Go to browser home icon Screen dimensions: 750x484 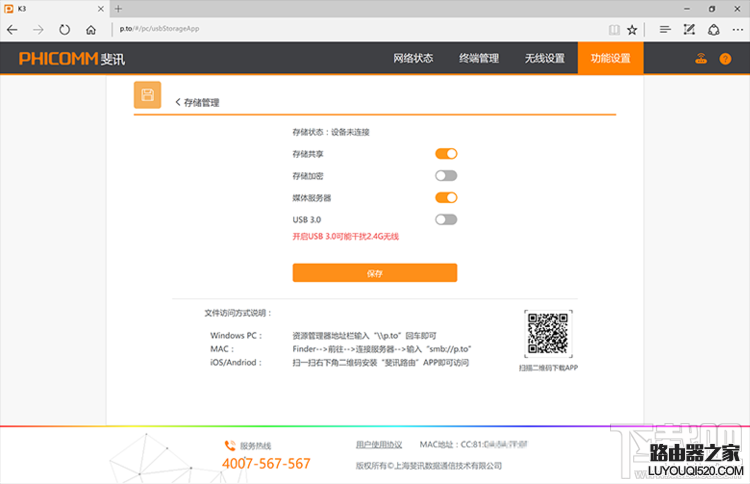(90, 30)
